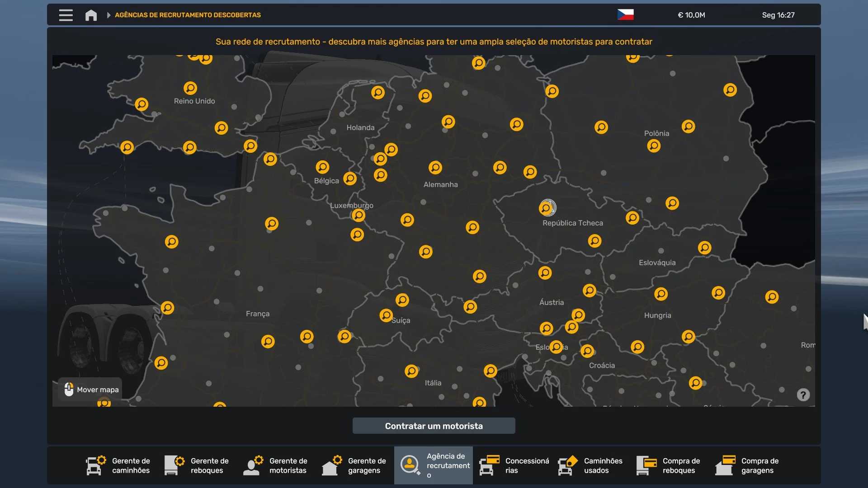
Task: Click agency marker above Hungria label
Action: pos(661,294)
